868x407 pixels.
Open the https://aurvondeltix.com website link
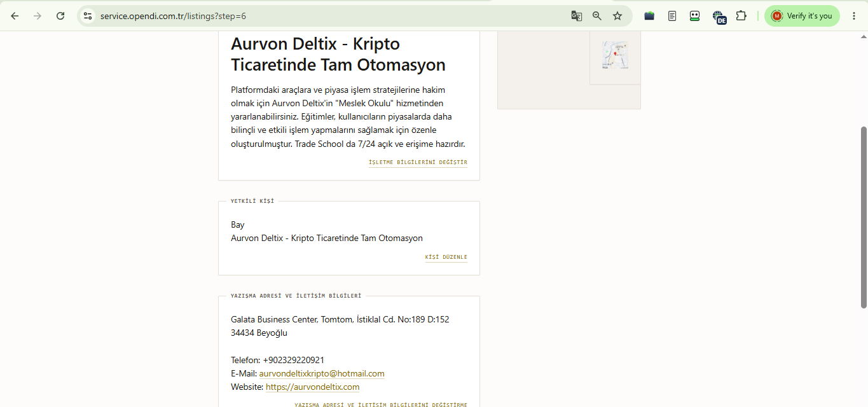click(312, 387)
